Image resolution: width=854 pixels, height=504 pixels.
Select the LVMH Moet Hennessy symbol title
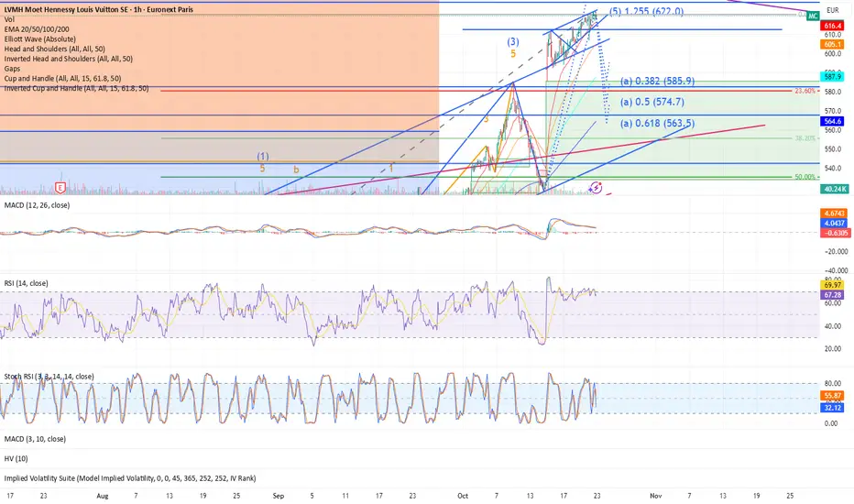click(99, 9)
